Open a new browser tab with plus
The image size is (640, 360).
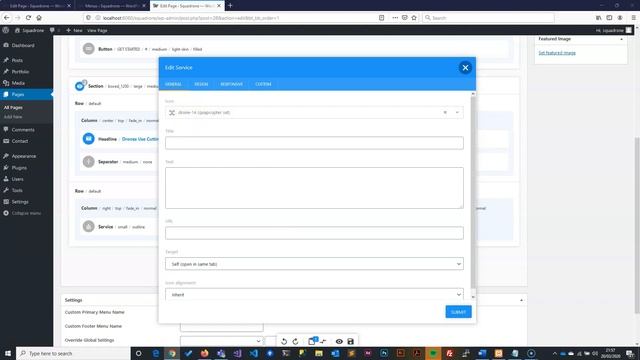(x=230, y=5)
